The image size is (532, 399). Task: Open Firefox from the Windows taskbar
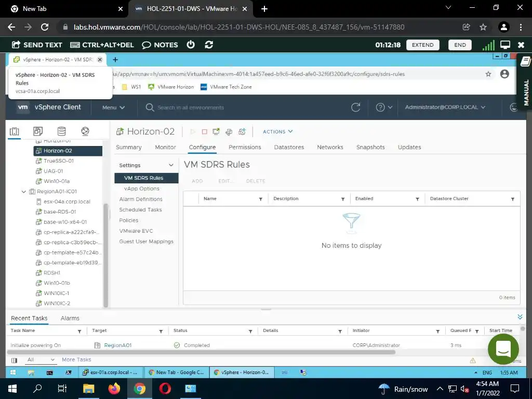[114, 389]
